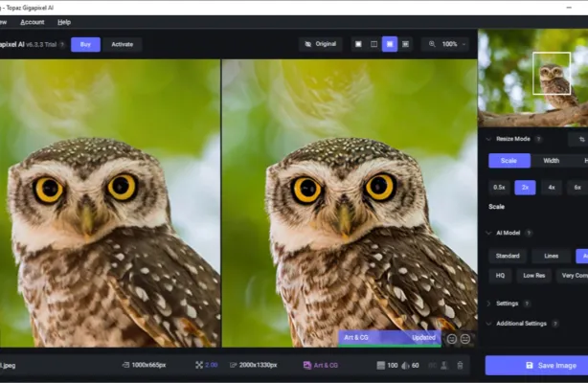Click the happy face feedback icon
The height and width of the screenshot is (383, 588).
(x=452, y=339)
